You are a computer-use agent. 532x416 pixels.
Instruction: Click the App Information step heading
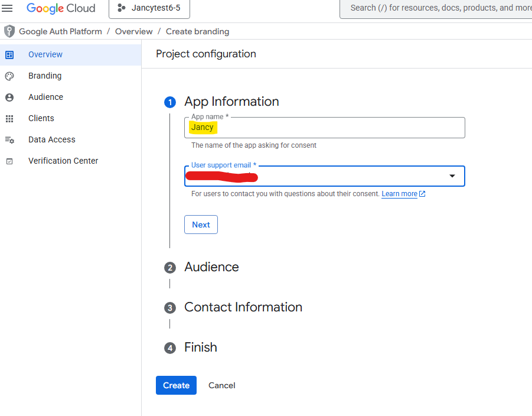coord(231,102)
